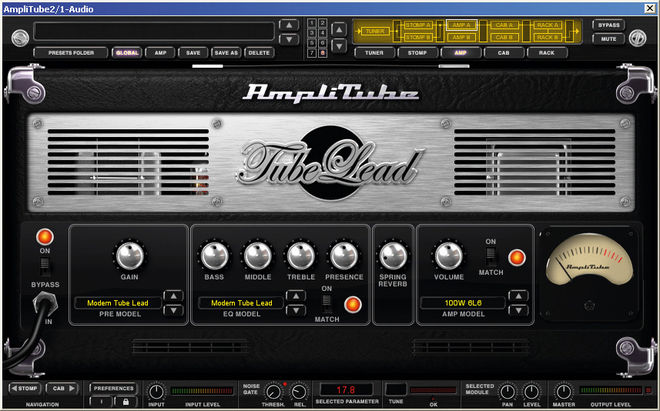Click the SPRING REVERB knob

coord(393,256)
